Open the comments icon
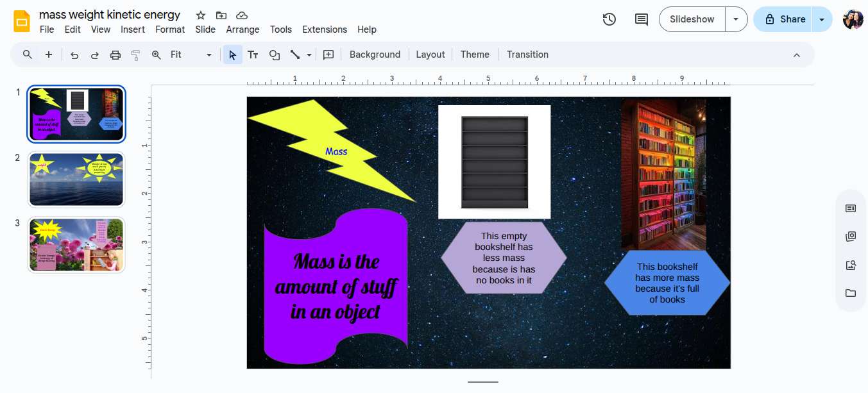 click(x=641, y=19)
